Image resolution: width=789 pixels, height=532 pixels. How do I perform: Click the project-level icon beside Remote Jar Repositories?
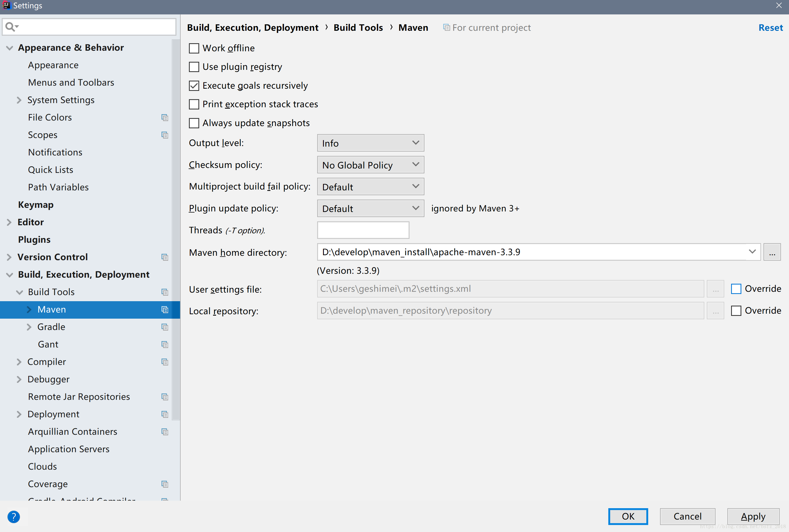[165, 397]
